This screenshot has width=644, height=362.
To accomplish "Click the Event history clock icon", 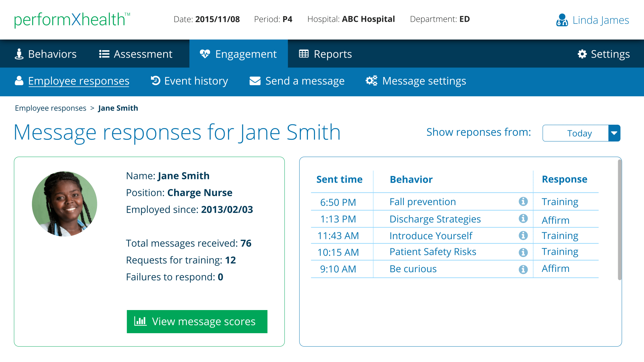I will (155, 80).
